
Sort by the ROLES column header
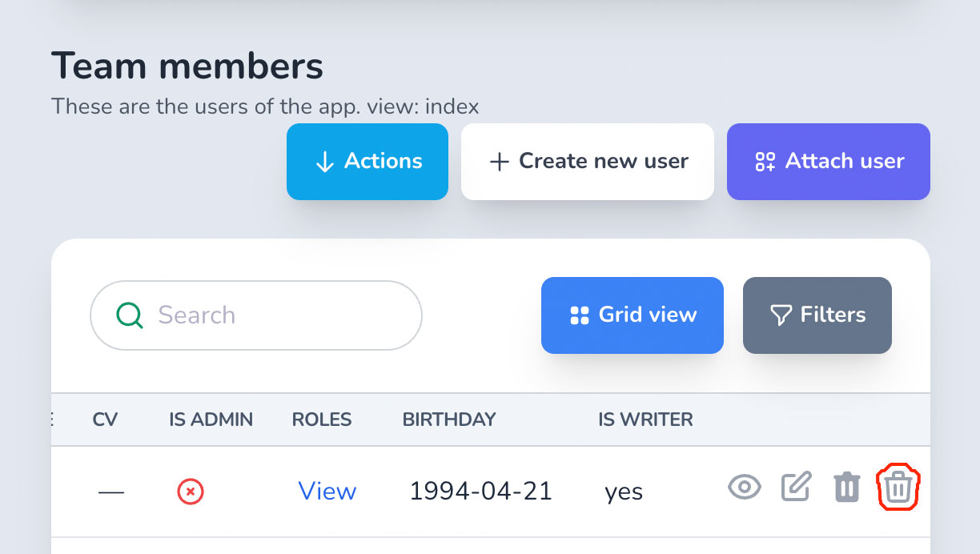322,420
